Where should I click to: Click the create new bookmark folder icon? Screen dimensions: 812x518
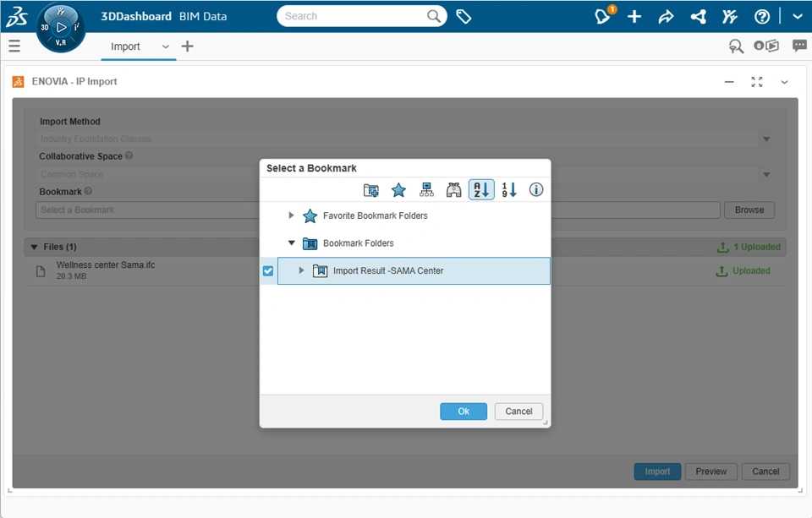click(x=370, y=190)
